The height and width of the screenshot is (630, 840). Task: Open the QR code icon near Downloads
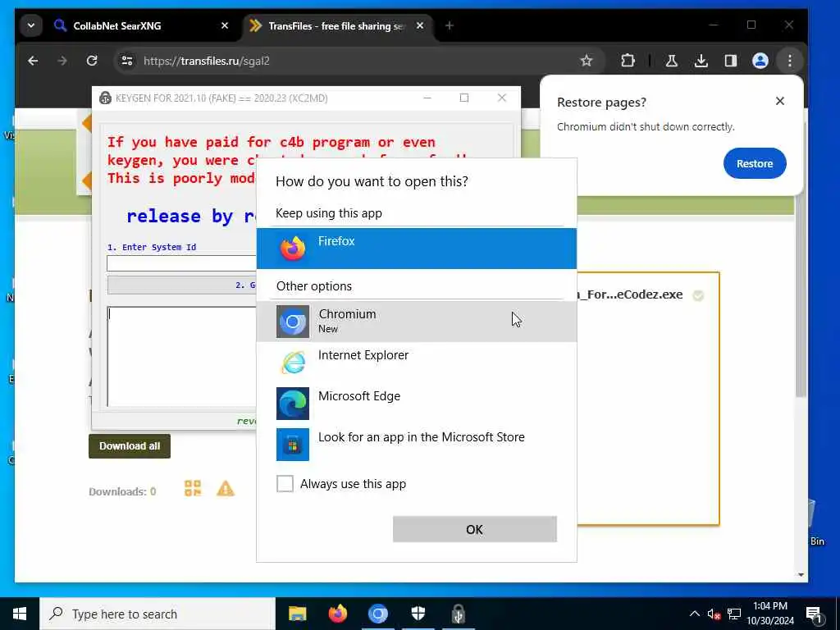click(193, 488)
